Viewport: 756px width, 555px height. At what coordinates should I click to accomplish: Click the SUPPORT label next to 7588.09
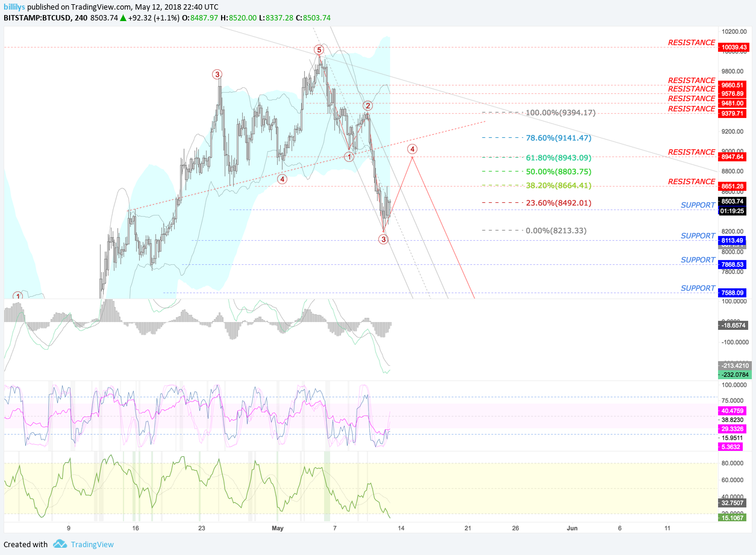698,288
